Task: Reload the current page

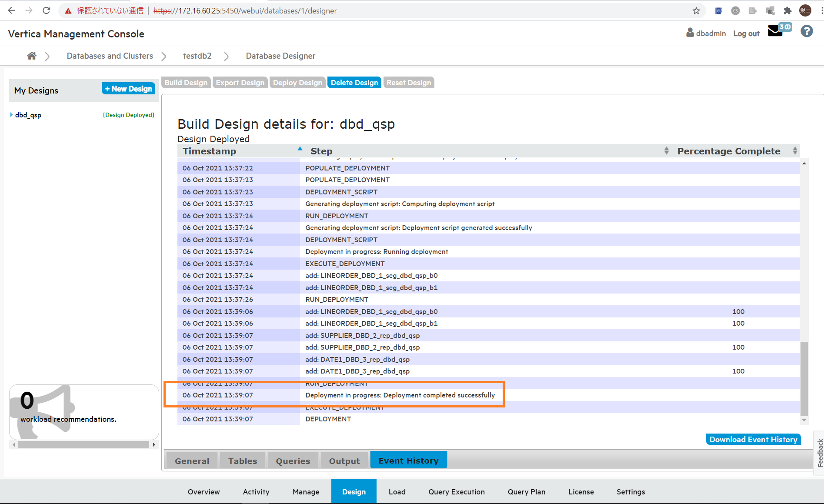Action: tap(47, 10)
